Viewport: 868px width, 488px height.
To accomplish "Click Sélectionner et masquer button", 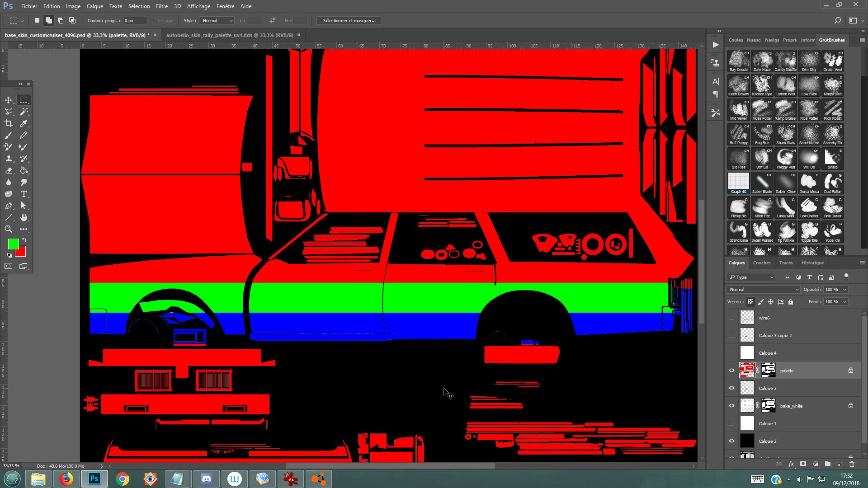I will point(349,21).
